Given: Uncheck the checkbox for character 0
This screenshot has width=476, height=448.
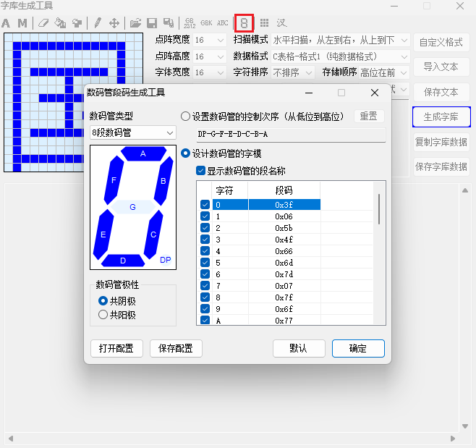Looking at the screenshot, I should tap(205, 205).
